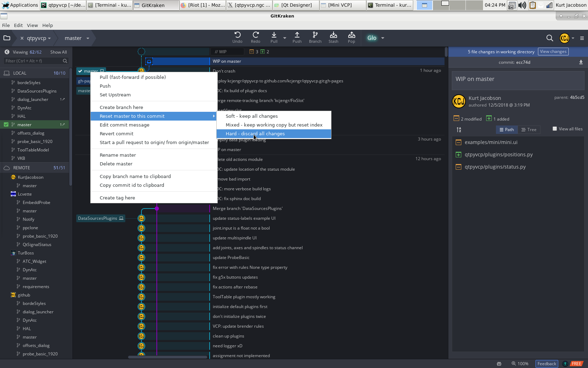
Task: Click Copy commit id to clipboard
Action: (154, 185)
